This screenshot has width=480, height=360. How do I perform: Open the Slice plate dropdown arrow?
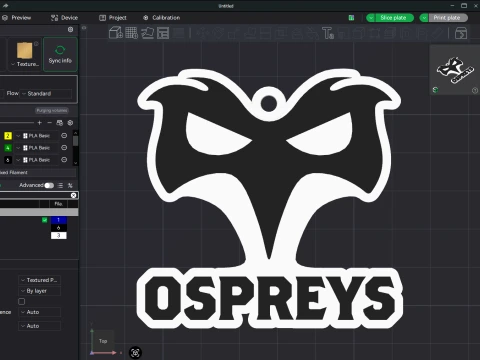(x=371, y=18)
